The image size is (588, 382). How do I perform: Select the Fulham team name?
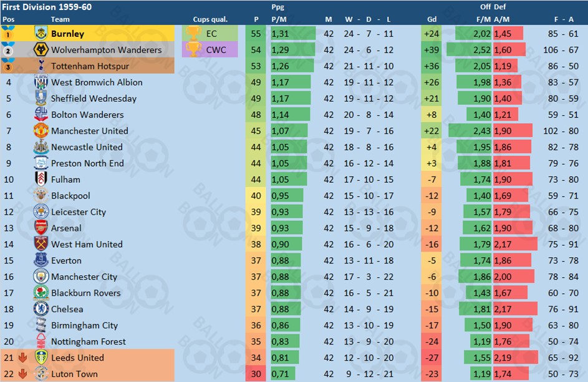click(x=65, y=179)
